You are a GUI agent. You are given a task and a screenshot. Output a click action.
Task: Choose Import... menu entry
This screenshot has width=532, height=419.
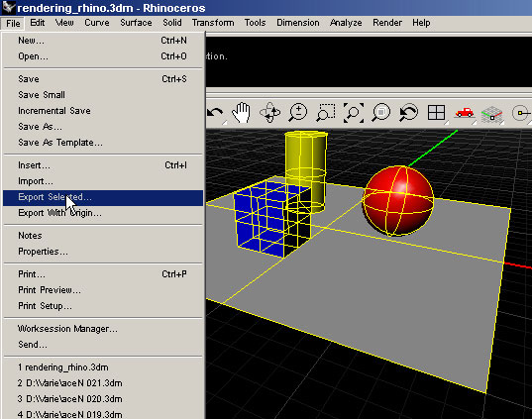point(103,181)
